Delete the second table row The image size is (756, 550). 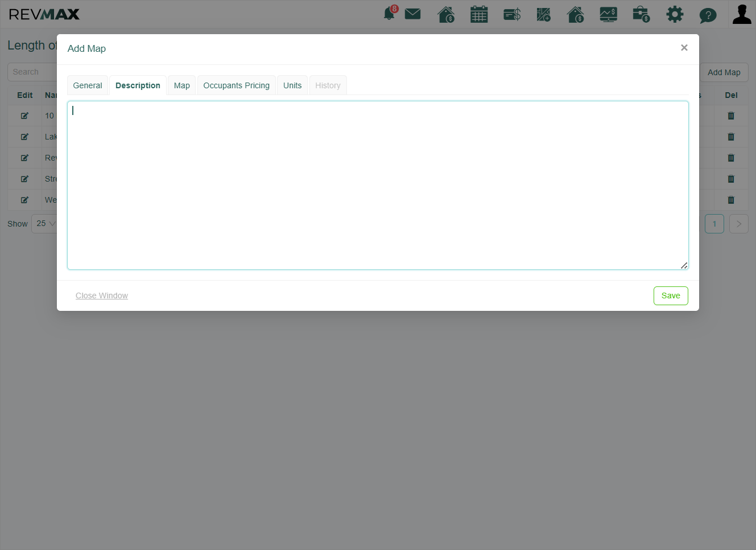pyautogui.click(x=731, y=137)
